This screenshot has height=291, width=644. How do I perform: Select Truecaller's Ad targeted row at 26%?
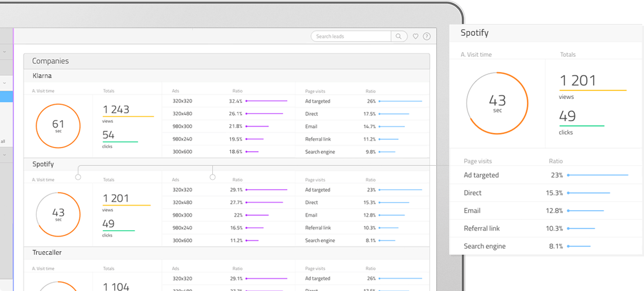point(362,278)
